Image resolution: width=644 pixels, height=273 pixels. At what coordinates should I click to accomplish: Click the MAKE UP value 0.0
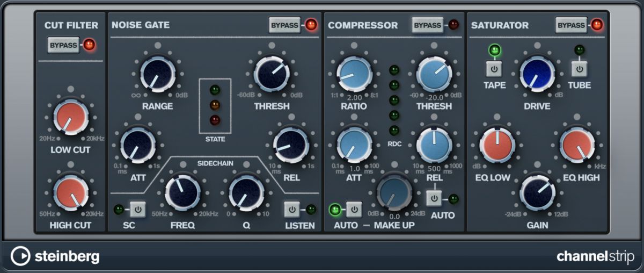coord(394,216)
